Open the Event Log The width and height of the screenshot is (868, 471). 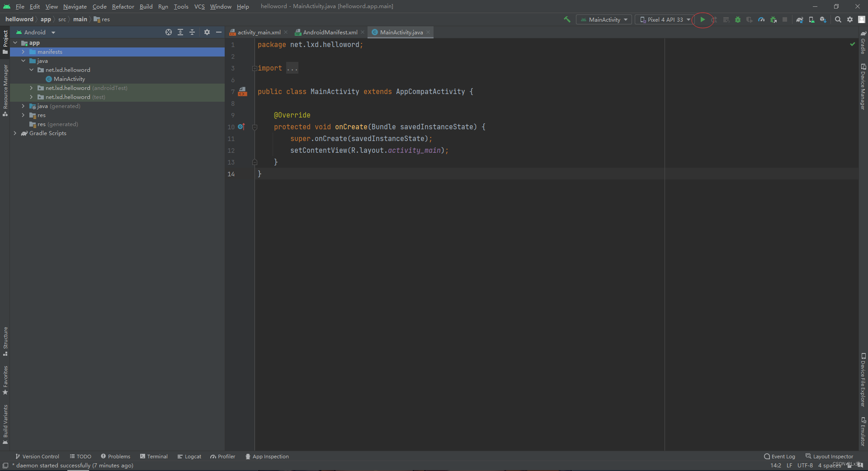click(x=779, y=457)
